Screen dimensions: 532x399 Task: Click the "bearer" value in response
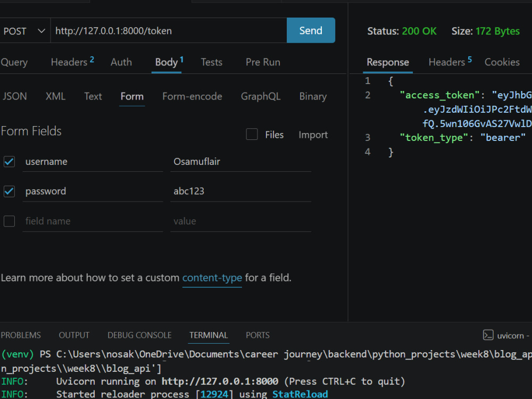click(503, 138)
